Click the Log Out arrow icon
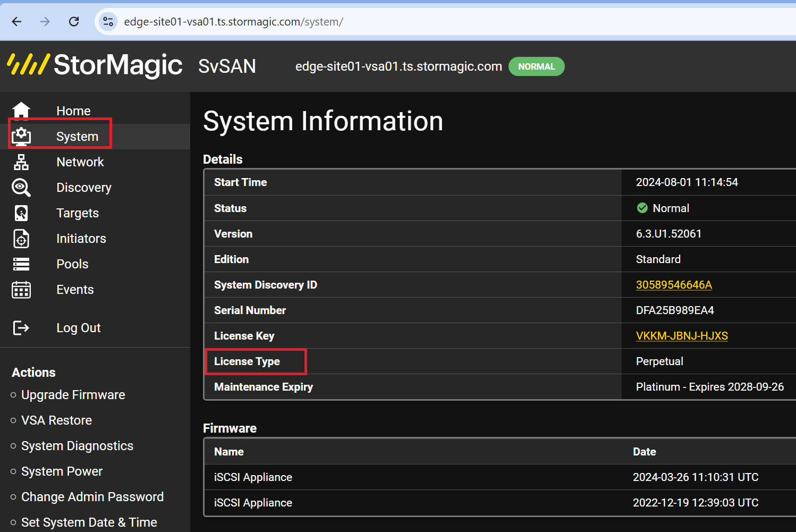Screen dimensions: 796x532 coord(21,328)
